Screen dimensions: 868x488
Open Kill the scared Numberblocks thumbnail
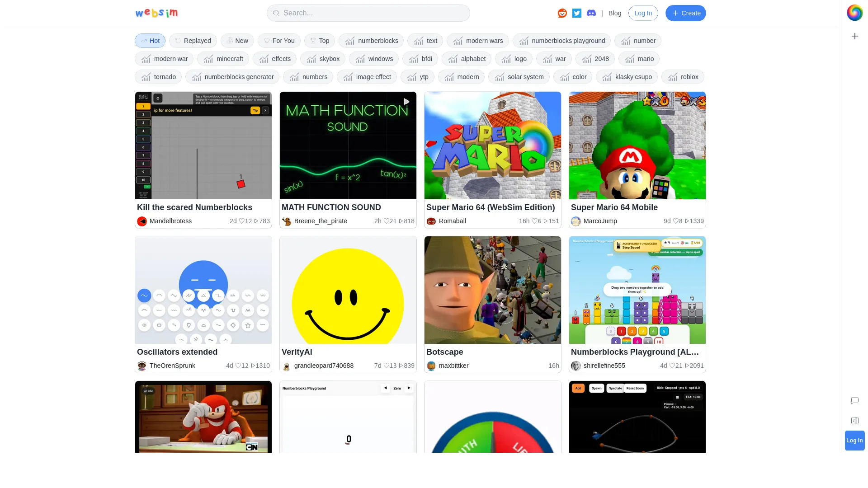[203, 145]
